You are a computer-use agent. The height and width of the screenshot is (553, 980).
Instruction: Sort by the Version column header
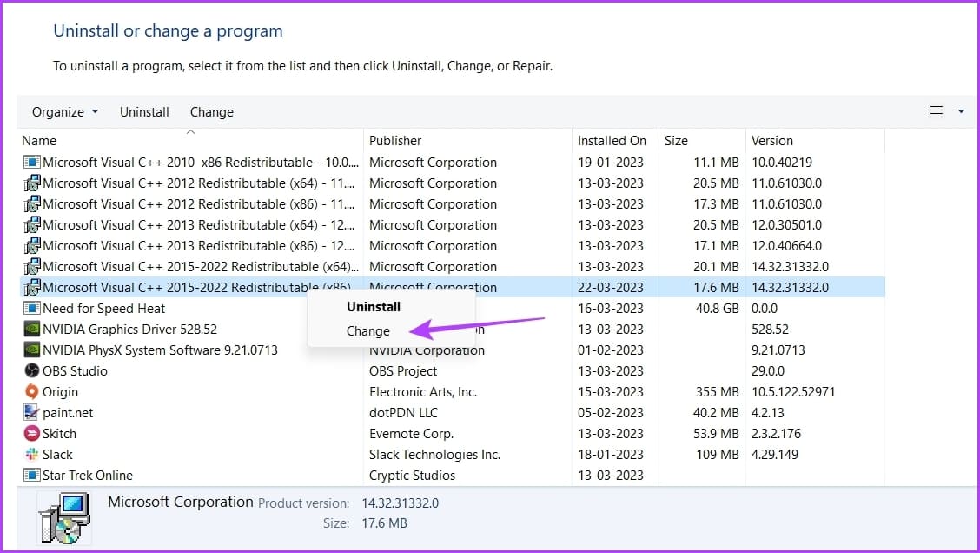click(771, 141)
